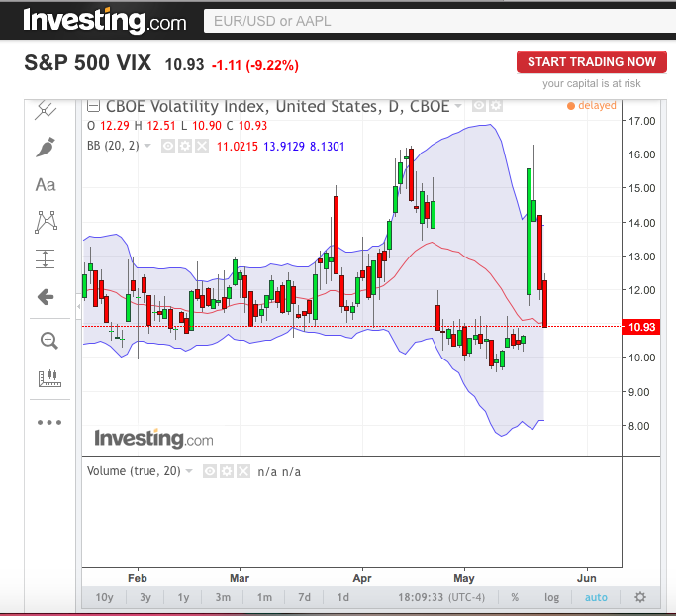
Task: Click the delayed data status indicator
Action: coord(592,105)
